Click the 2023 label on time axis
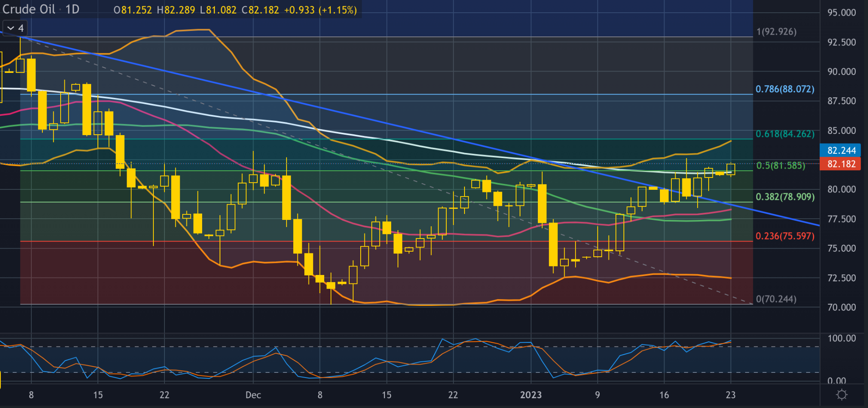The width and height of the screenshot is (868, 408). pos(531,395)
